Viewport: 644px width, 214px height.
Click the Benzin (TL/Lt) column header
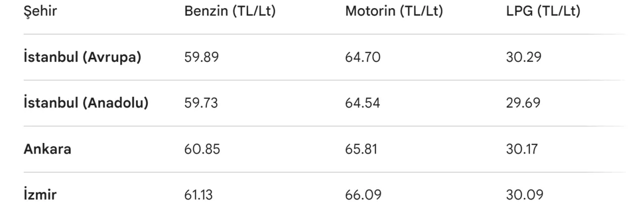coord(230,12)
